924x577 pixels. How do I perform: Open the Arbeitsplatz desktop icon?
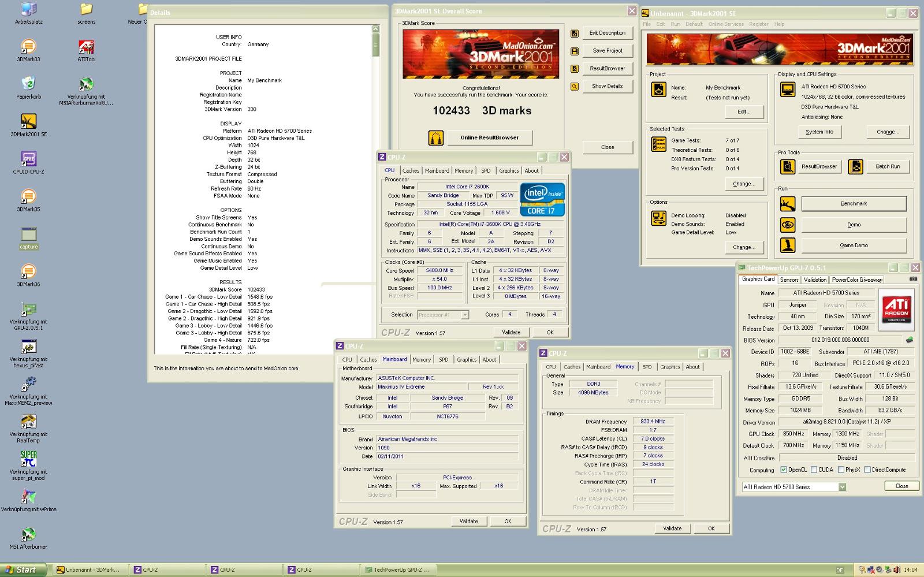(x=28, y=10)
